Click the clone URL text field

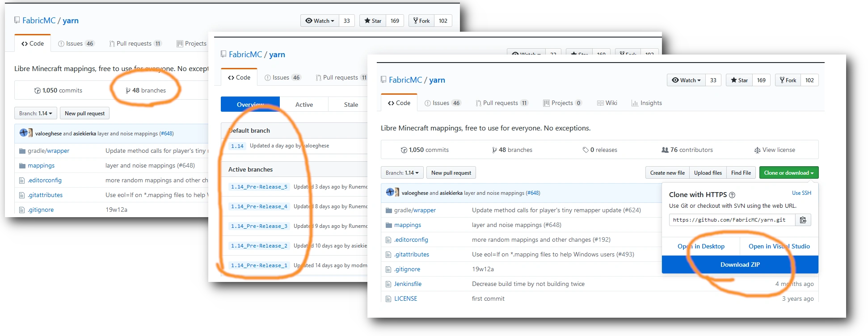tap(732, 220)
